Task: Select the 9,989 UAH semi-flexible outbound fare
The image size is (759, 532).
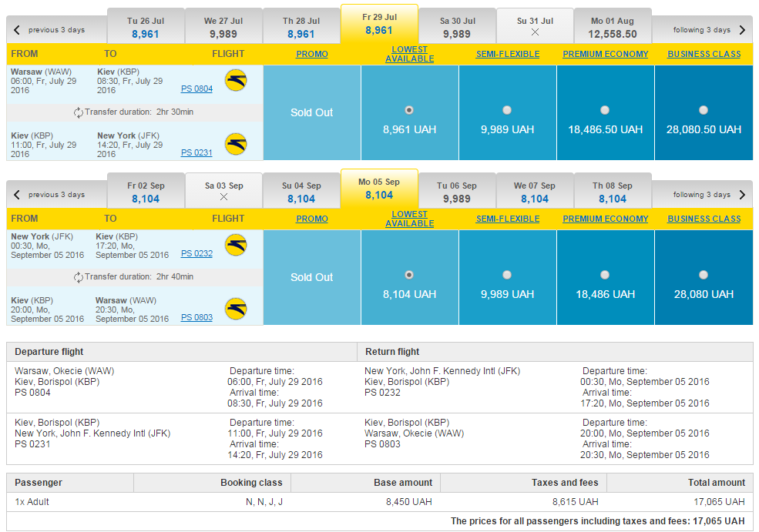Action: (x=507, y=110)
